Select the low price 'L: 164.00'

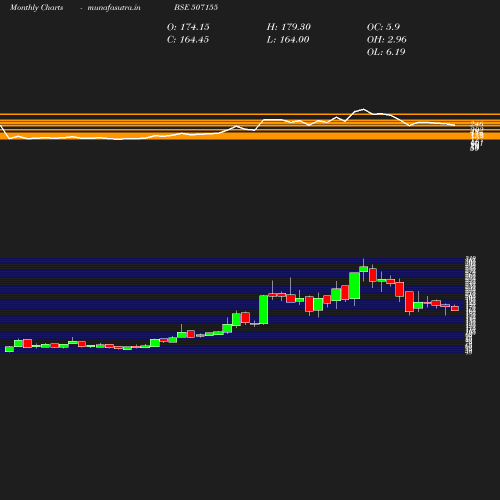[x=288, y=40]
